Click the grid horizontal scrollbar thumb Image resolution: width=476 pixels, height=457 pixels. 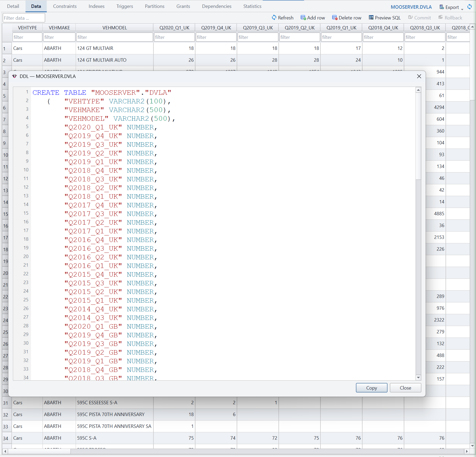pos(39,451)
